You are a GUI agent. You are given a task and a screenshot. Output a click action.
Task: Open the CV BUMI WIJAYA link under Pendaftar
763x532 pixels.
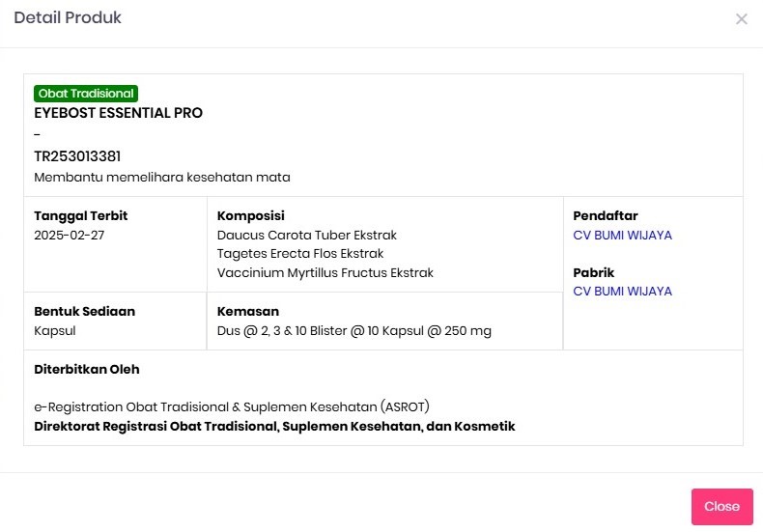tap(622, 235)
